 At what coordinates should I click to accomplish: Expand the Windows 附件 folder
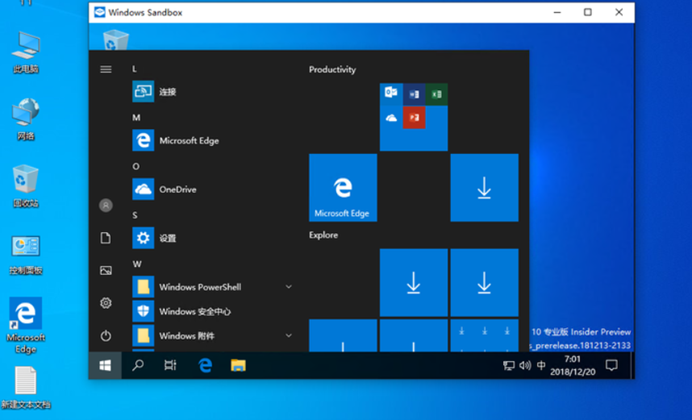[289, 336]
